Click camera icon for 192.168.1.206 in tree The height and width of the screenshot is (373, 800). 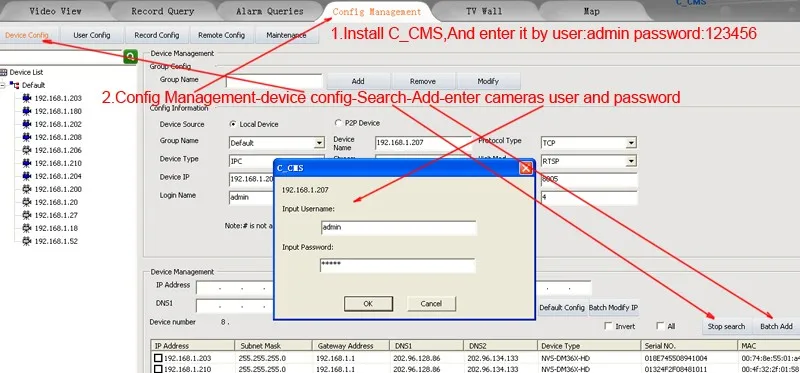27,150
